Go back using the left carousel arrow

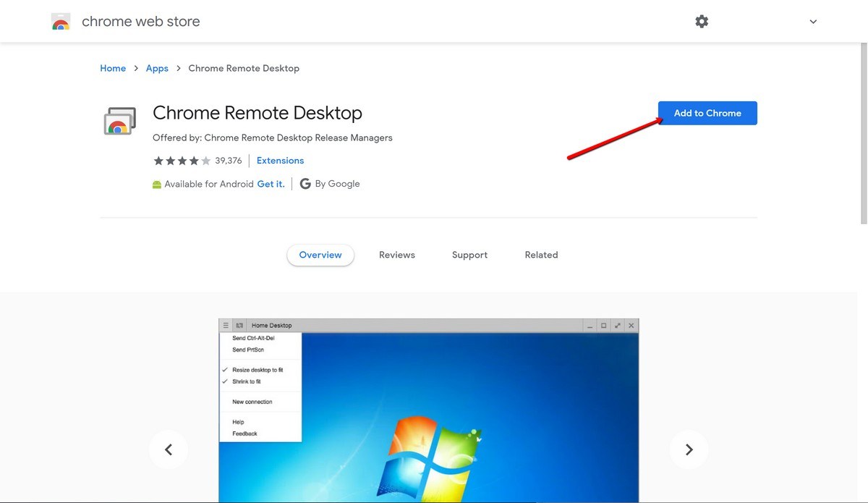tap(169, 449)
